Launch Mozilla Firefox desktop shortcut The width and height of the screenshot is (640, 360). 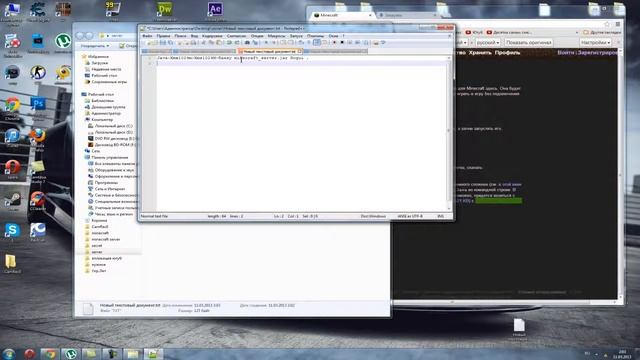(38, 137)
